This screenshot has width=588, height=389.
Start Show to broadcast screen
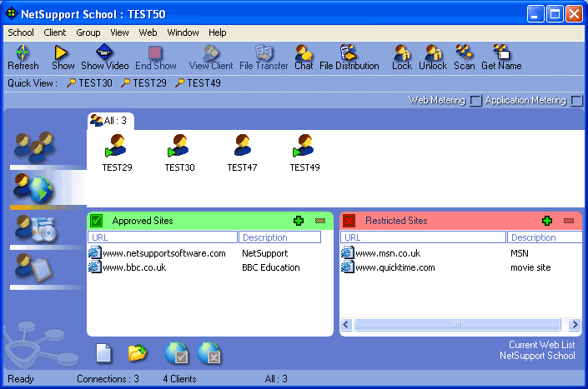[x=63, y=57]
